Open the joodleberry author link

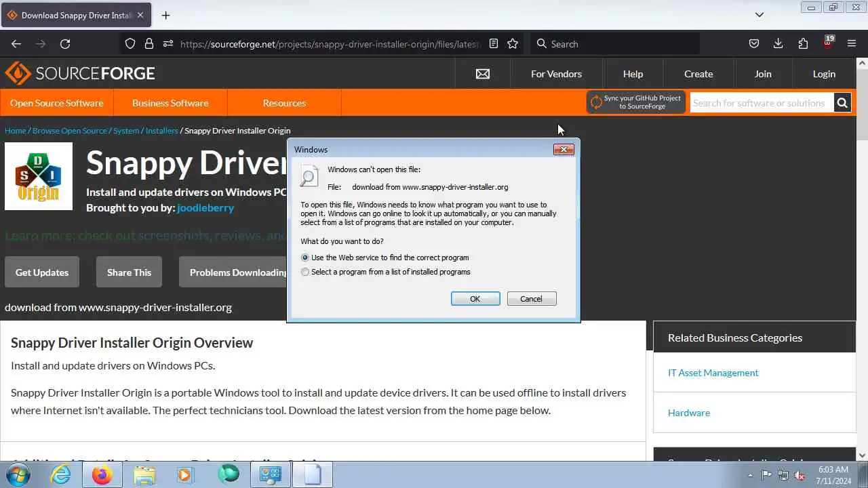pyautogui.click(x=205, y=208)
